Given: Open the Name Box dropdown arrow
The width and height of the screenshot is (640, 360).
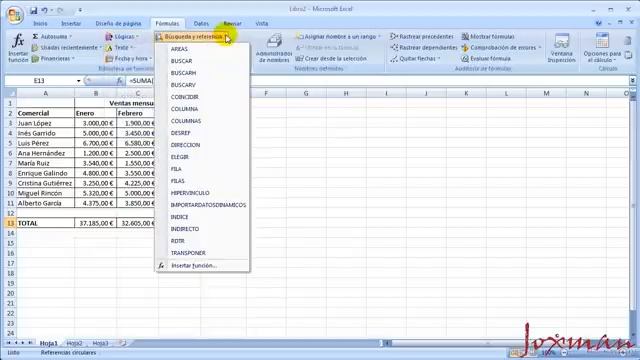Looking at the screenshot, I should (x=78, y=81).
